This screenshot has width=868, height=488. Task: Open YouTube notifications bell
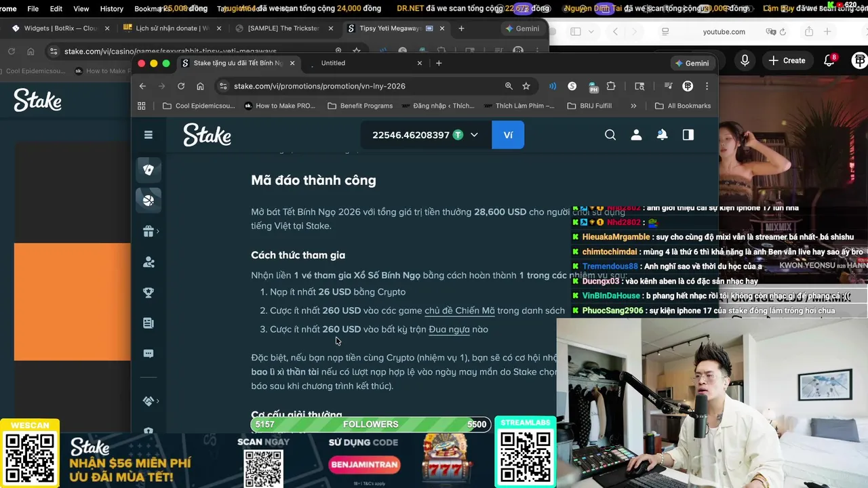(x=829, y=60)
